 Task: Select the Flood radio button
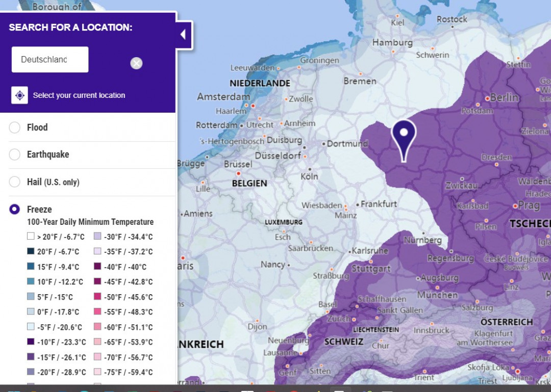coord(14,127)
